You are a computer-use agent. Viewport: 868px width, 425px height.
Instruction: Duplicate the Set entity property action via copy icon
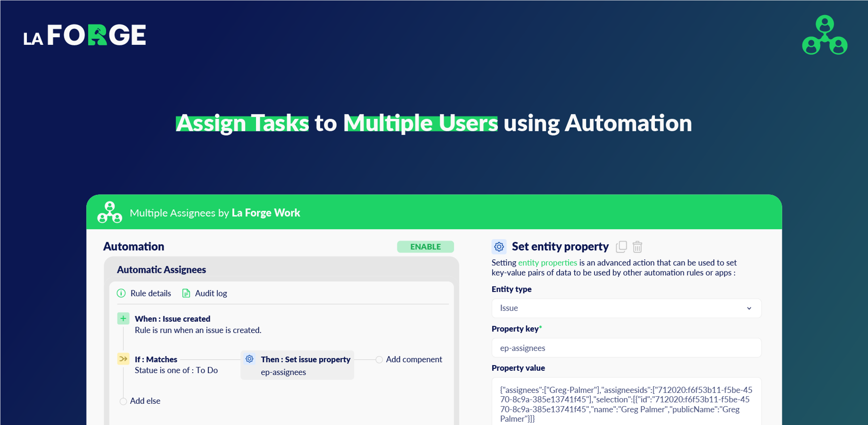621,246
